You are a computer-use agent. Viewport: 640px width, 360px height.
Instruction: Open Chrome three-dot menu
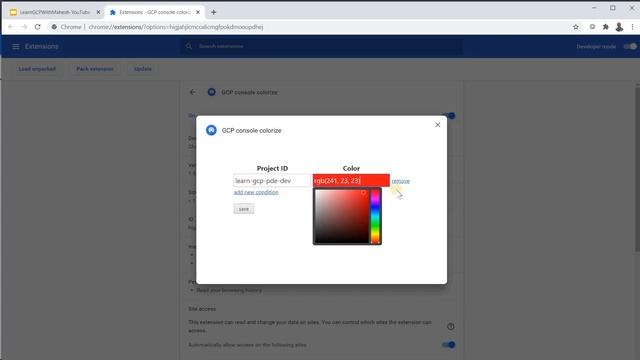click(x=632, y=27)
